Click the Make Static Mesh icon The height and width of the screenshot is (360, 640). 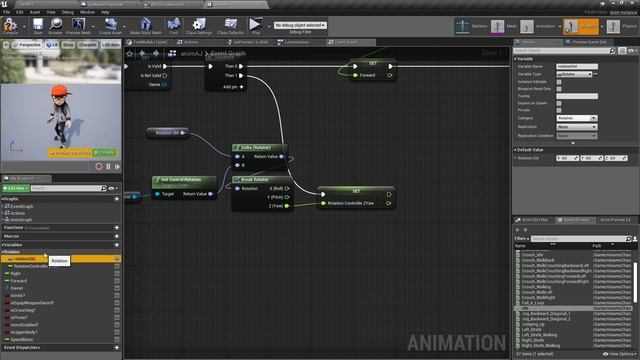pos(146,25)
